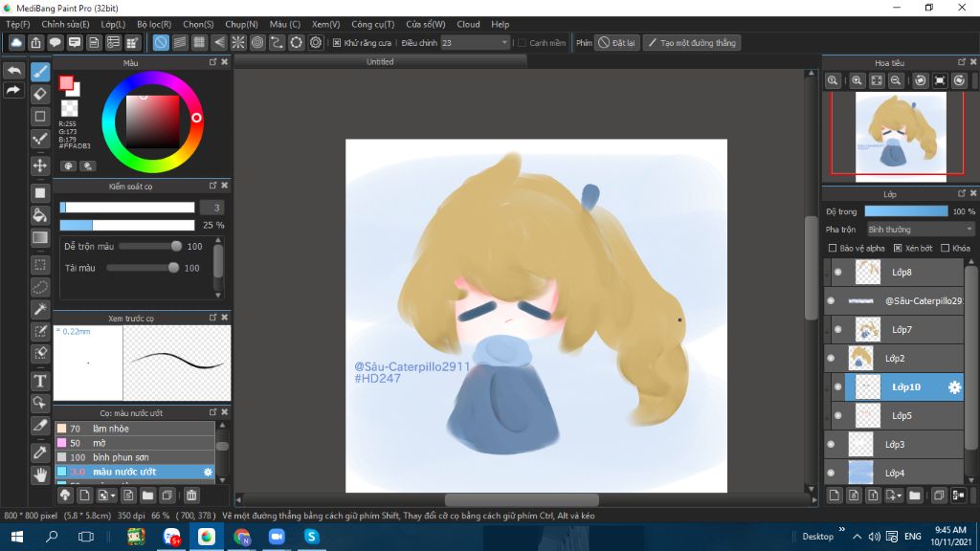This screenshot has width=980, height=551.
Task: Open the Chỉnh sửa(E) menu
Action: pyautogui.click(x=65, y=24)
